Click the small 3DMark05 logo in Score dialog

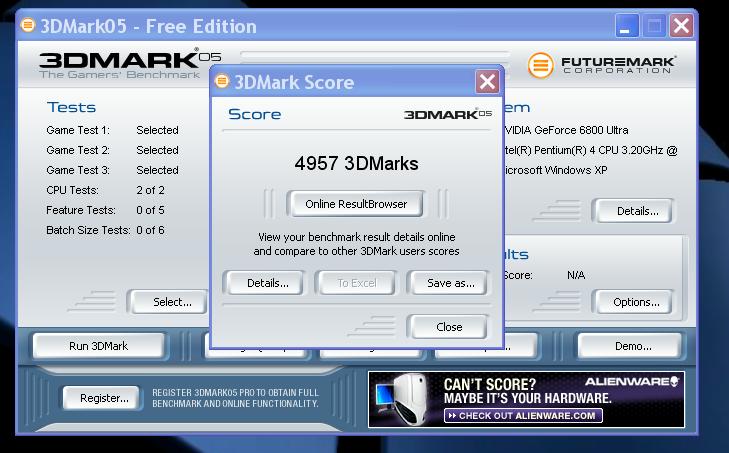pyautogui.click(x=447, y=114)
